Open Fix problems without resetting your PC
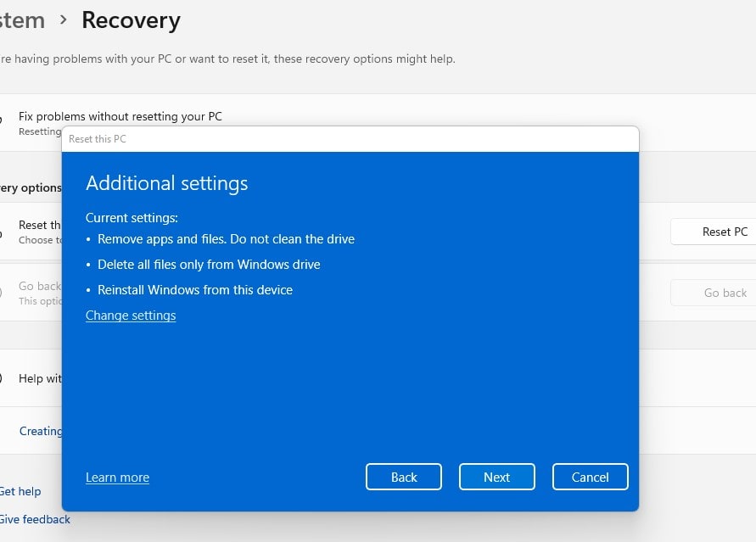Image resolution: width=756 pixels, height=542 pixels. [x=120, y=116]
